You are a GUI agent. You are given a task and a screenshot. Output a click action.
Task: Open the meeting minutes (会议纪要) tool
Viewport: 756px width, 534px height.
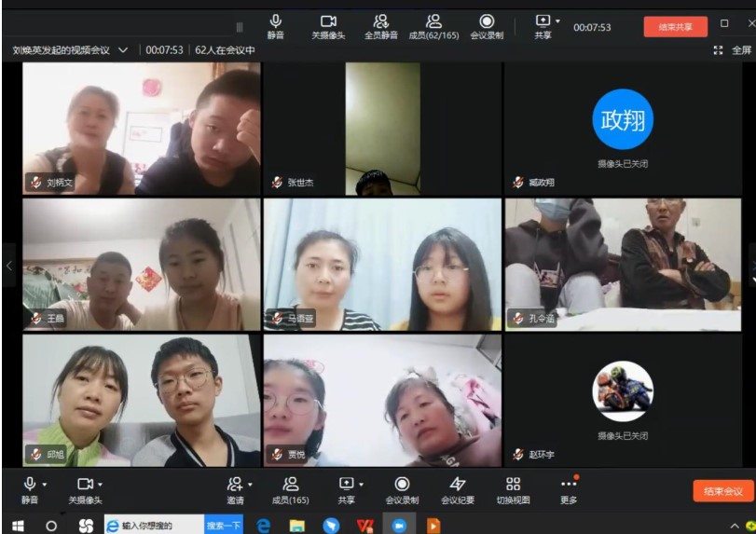point(458,488)
